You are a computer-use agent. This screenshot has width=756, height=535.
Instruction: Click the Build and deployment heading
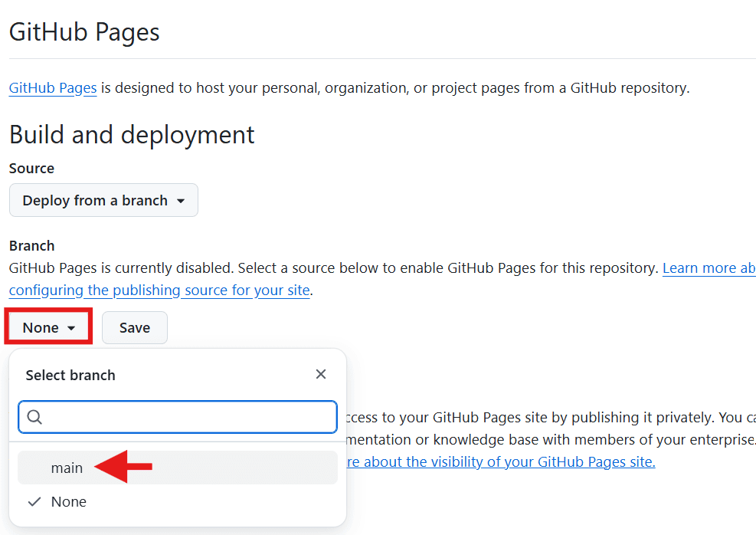tap(132, 134)
